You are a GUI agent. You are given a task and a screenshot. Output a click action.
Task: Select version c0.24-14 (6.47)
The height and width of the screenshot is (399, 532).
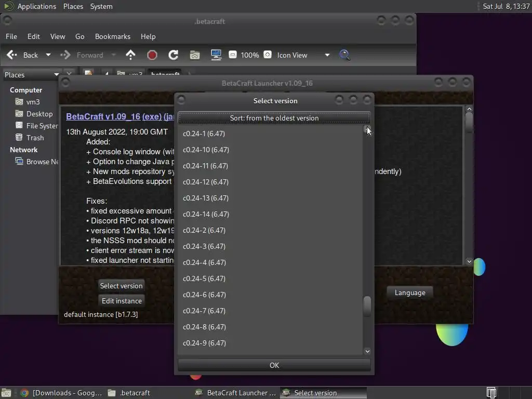[x=270, y=214]
